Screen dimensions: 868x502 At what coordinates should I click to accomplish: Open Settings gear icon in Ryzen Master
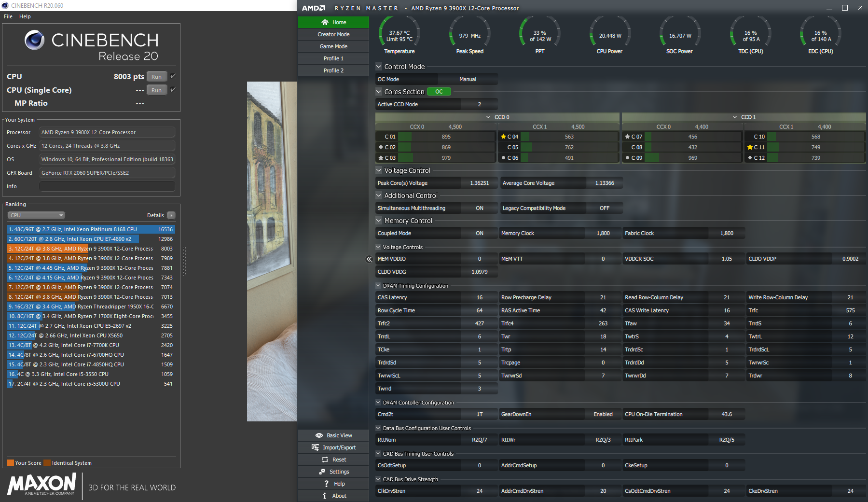click(x=322, y=472)
